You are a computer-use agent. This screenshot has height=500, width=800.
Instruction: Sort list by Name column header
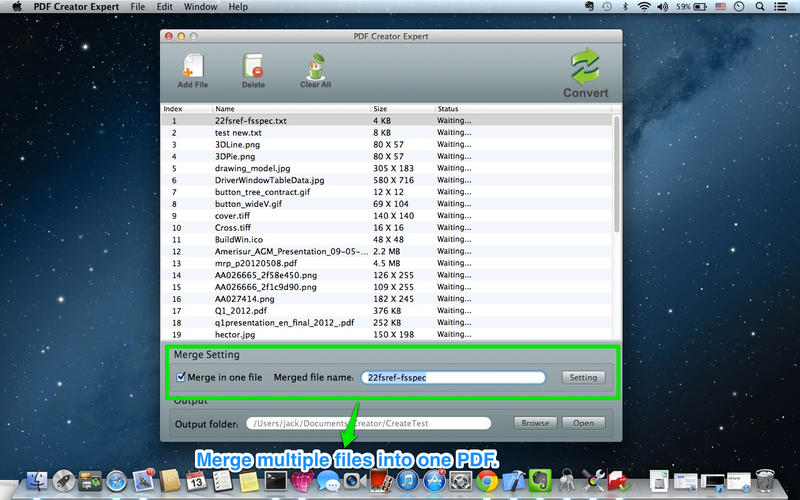pos(291,109)
